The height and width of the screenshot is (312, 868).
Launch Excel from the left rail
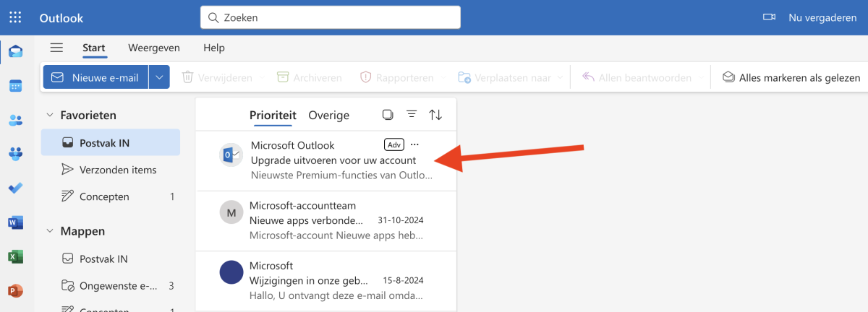click(x=15, y=256)
